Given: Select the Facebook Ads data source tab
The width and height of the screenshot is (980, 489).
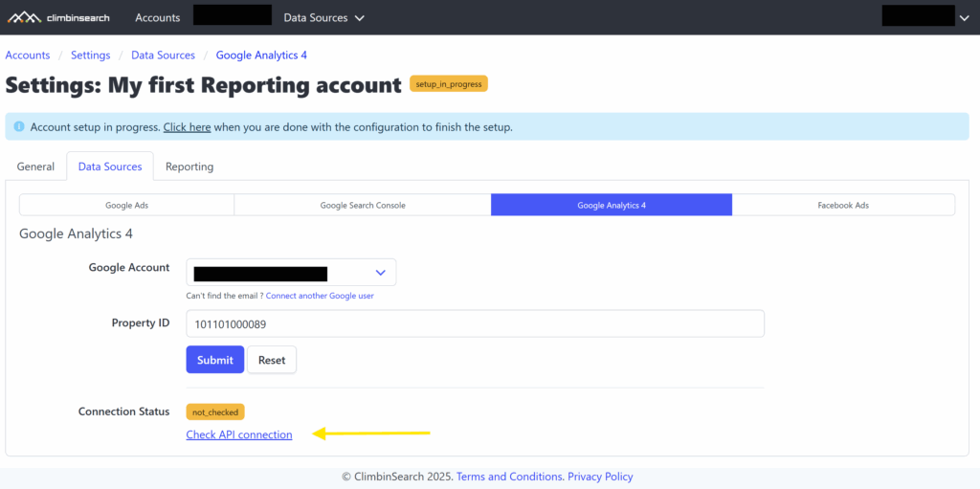Looking at the screenshot, I should click(x=843, y=205).
